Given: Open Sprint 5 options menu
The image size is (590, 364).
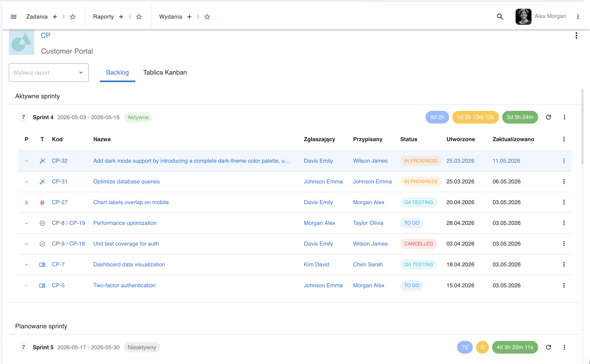Looking at the screenshot, I should (564, 347).
